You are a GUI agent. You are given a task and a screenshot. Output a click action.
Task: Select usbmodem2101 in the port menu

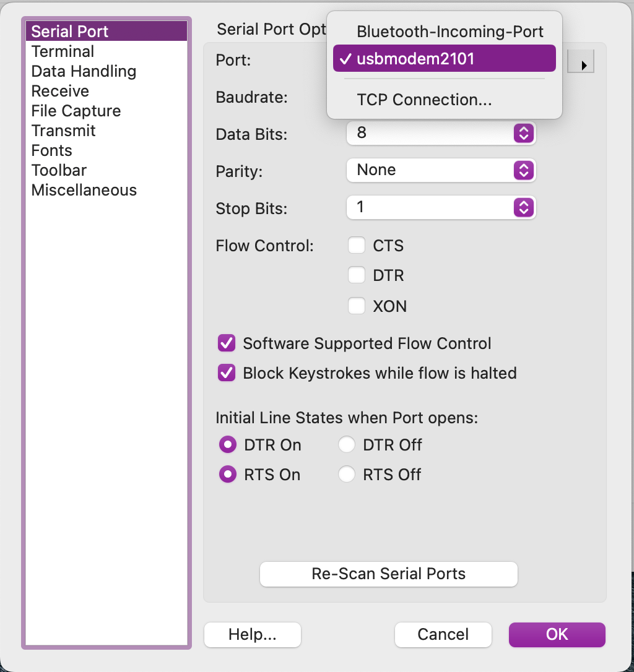click(445, 58)
